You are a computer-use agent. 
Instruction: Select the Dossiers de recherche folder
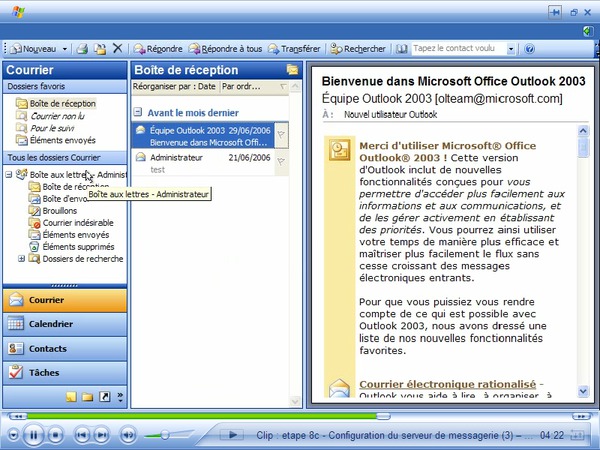[x=76, y=259]
